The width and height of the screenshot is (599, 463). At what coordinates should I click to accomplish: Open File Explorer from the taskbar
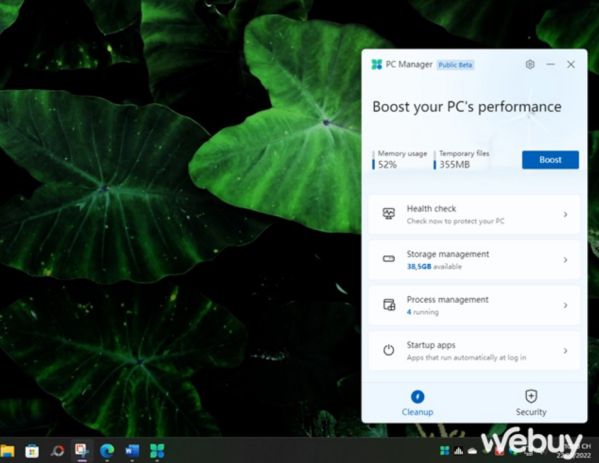(7, 451)
